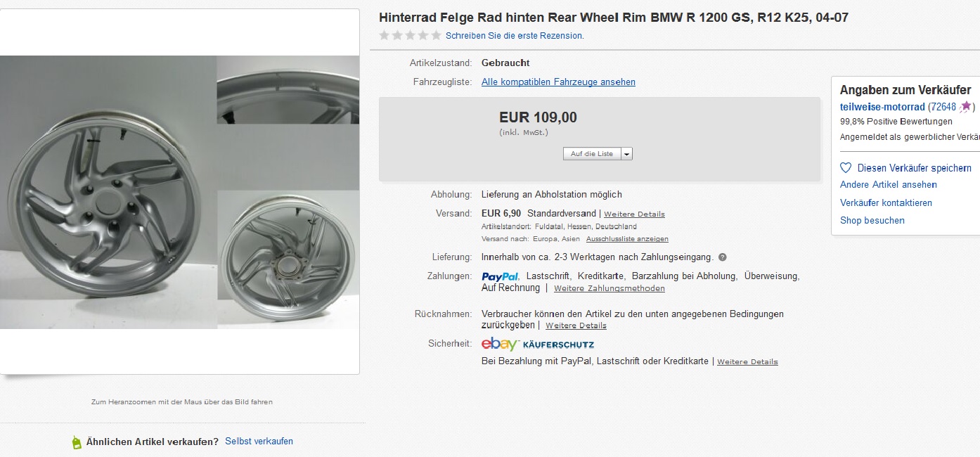View Alle kompatiblen Fahrzeuge ansehen
Image resolution: width=980 pixels, height=457 pixels.
[x=558, y=82]
